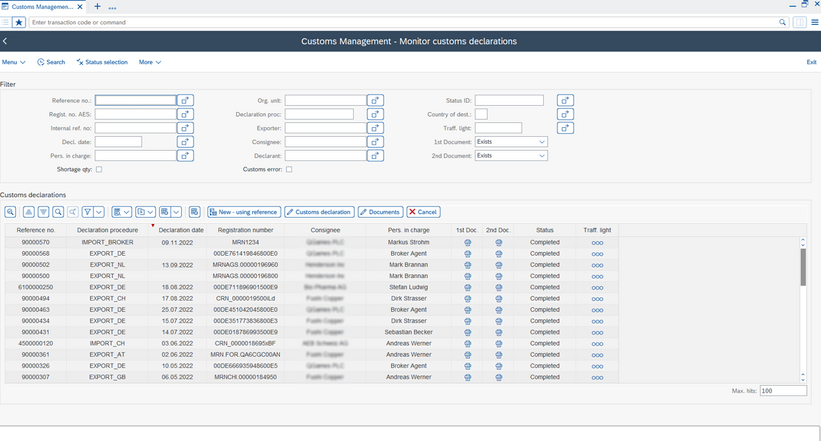This screenshot has width=821, height=441.
Task: Click the Reference no. column header
Action: (36, 230)
